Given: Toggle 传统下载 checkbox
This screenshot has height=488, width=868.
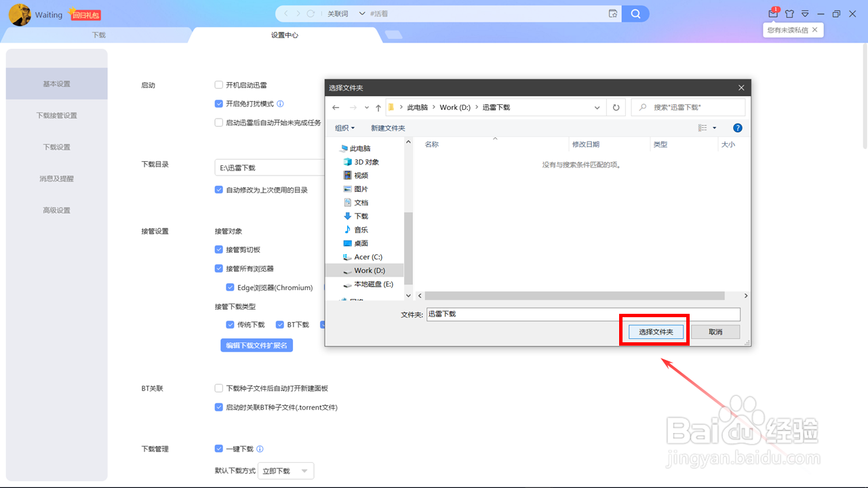Looking at the screenshot, I should pyautogui.click(x=231, y=325).
